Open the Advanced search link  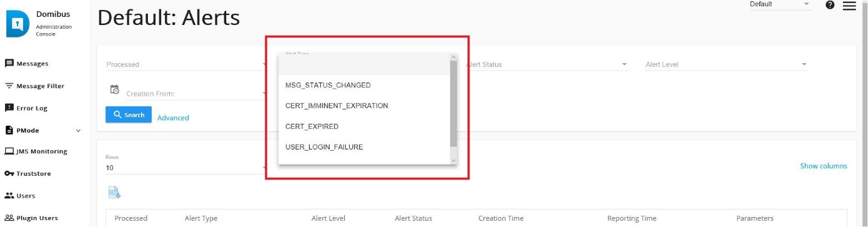pyautogui.click(x=173, y=118)
